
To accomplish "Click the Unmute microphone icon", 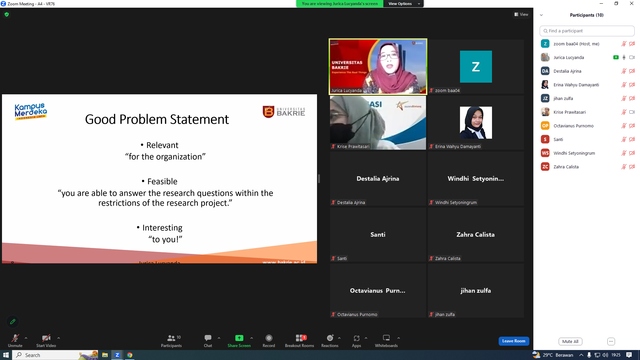I will (15, 338).
